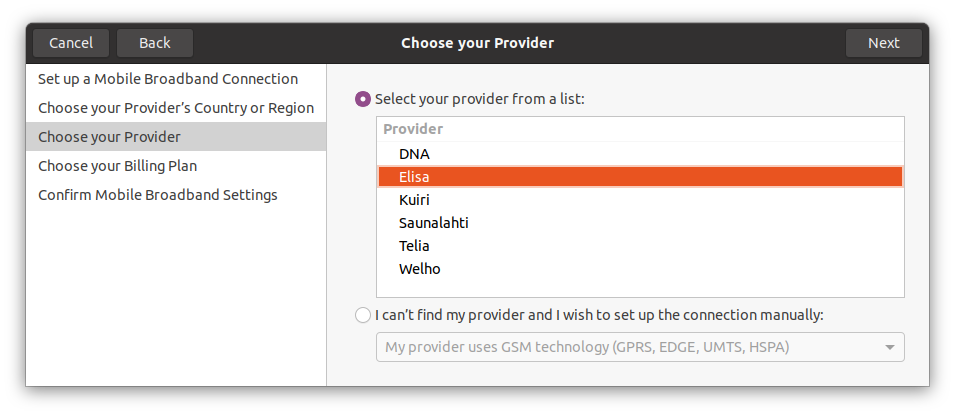Image resolution: width=955 pixels, height=415 pixels.
Task: Go to 'Set up a Mobile Broadband Connection' step
Action: [x=168, y=79]
